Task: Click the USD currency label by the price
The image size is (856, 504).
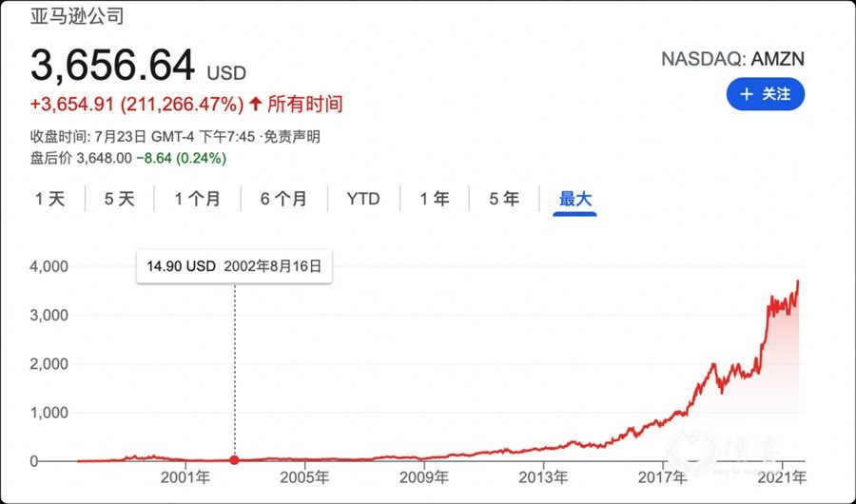Action: tap(226, 72)
